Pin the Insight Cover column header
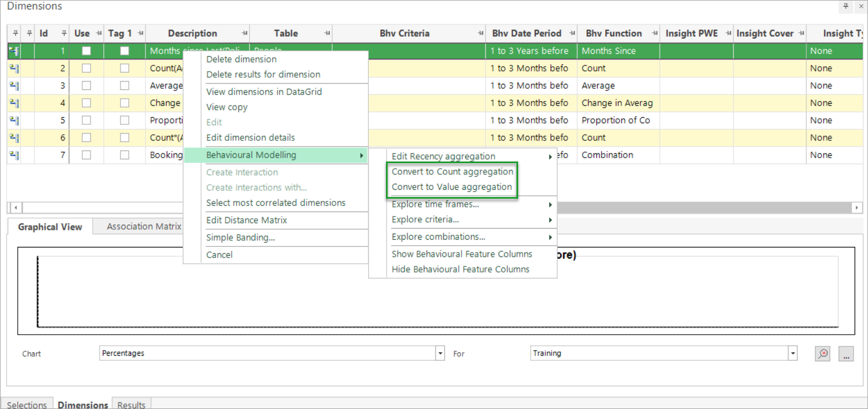Image resolution: width=868 pixels, height=409 pixels. click(801, 33)
